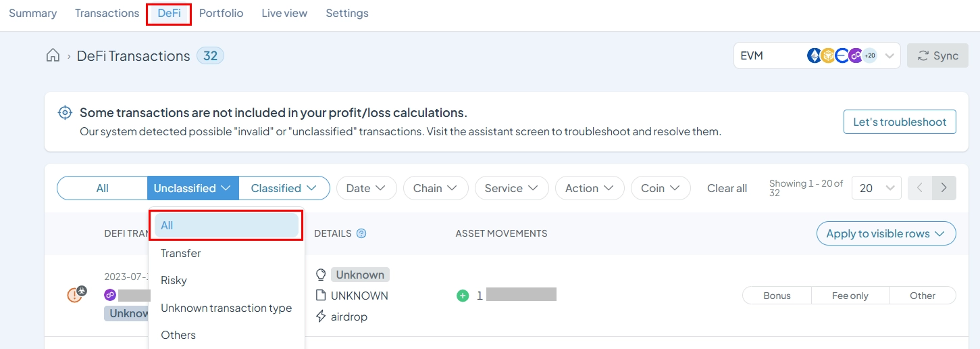Image resolution: width=980 pixels, height=349 pixels.
Task: Click the Details help icon
Action: 361,233
